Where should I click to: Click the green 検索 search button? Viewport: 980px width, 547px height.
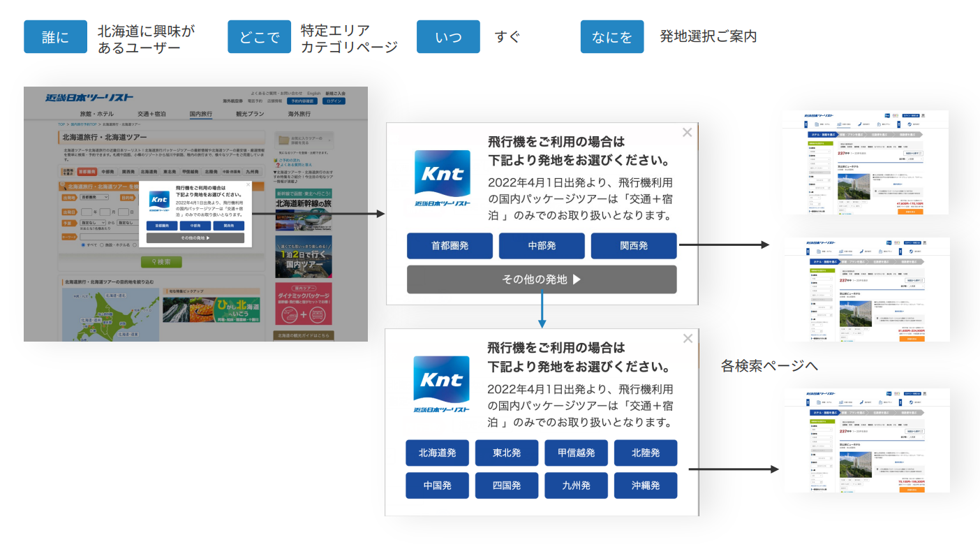(161, 262)
